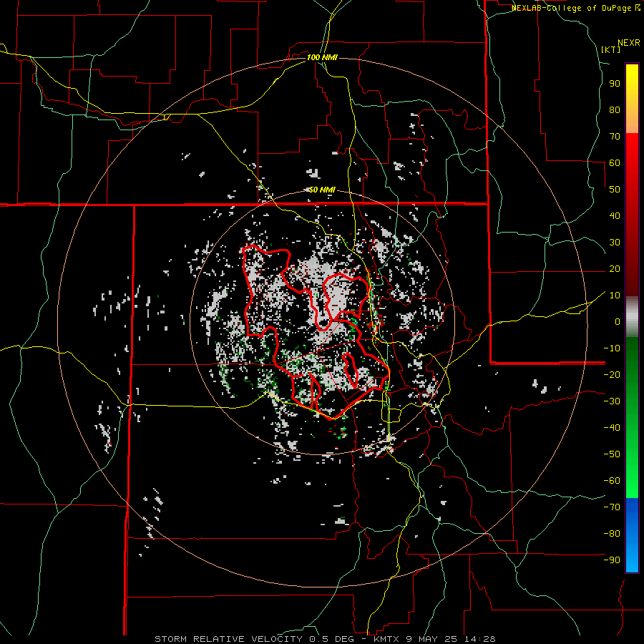Click the -90 value on velocity scale
The width and height of the screenshot is (644, 644).
click(612, 560)
